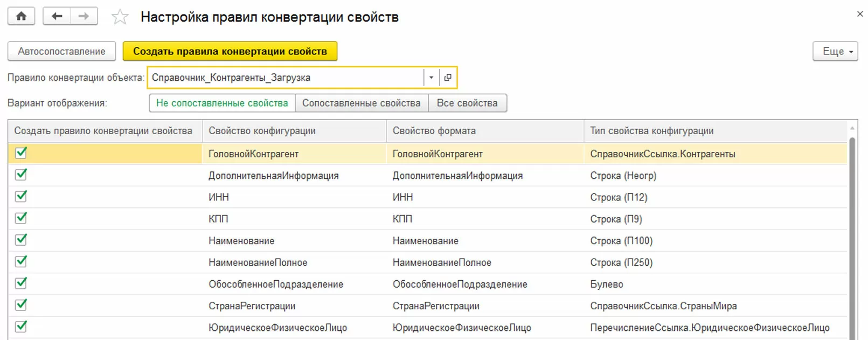This screenshot has width=868, height=340.
Task: Toggle the checkbox for the ИНН row
Action: (21, 197)
